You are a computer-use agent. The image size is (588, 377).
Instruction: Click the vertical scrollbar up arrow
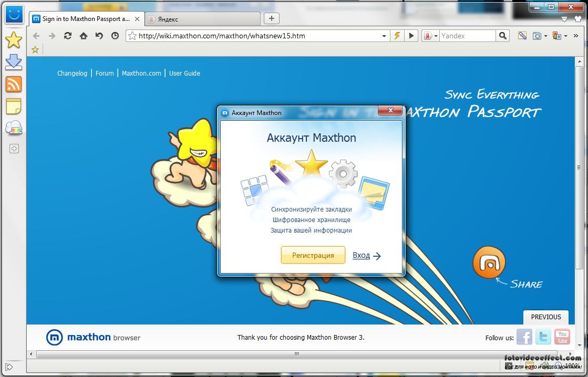coord(580,61)
